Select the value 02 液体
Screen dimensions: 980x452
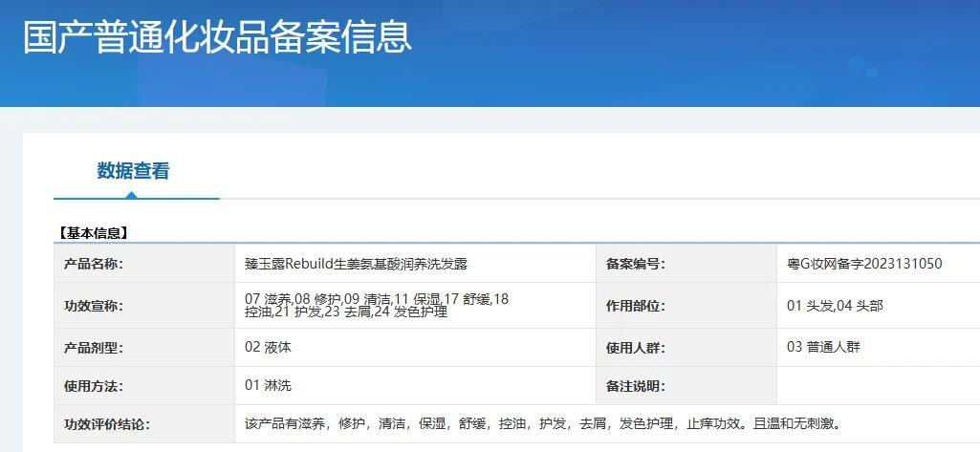click(268, 347)
